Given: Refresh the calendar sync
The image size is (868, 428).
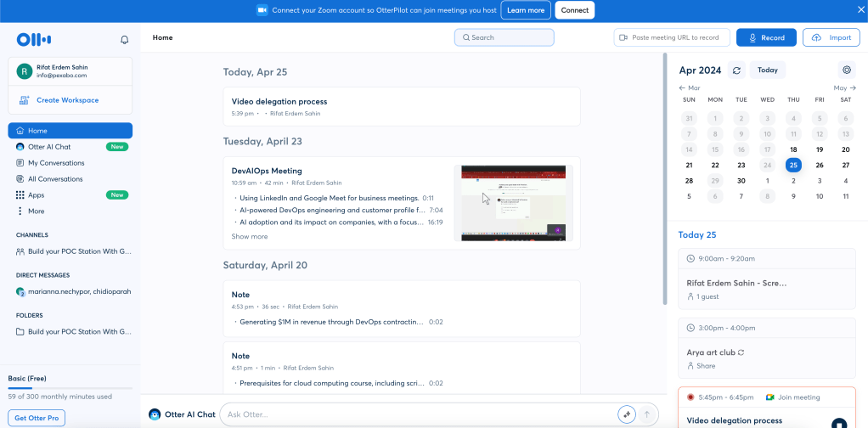Looking at the screenshot, I should 736,70.
